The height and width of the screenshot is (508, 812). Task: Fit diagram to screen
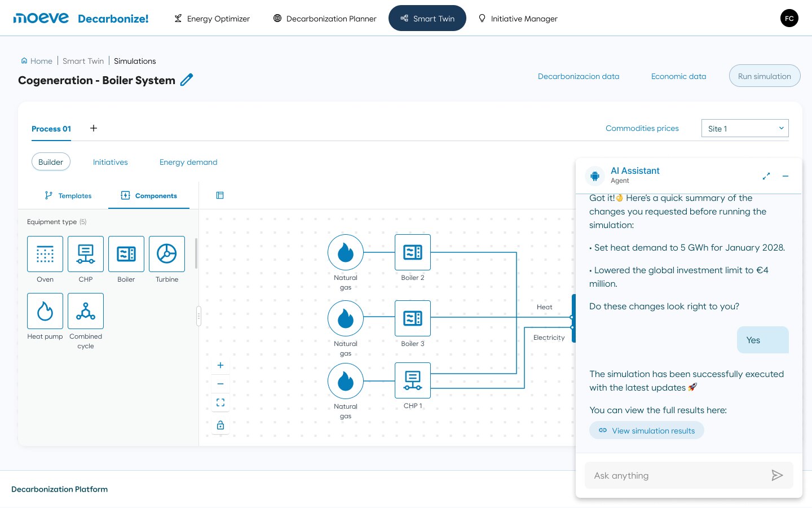point(220,402)
